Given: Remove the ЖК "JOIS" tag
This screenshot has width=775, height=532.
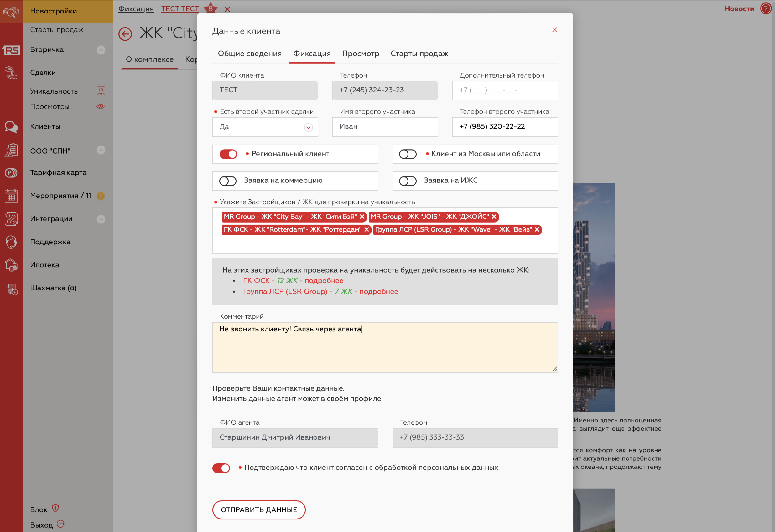Looking at the screenshot, I should click(x=494, y=217).
